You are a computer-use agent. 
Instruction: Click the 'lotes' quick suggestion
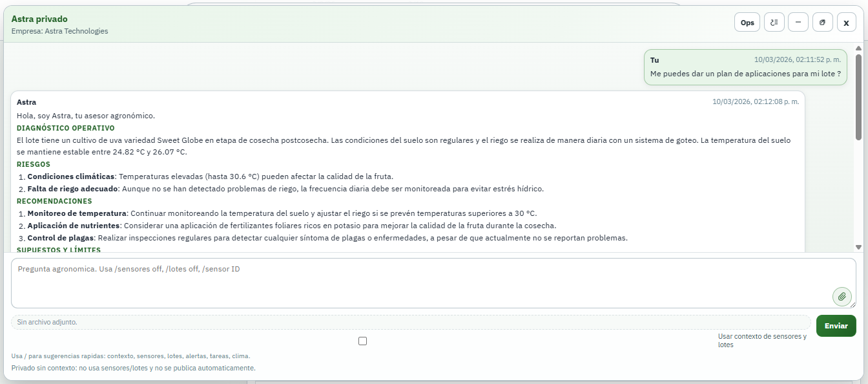(x=176, y=356)
